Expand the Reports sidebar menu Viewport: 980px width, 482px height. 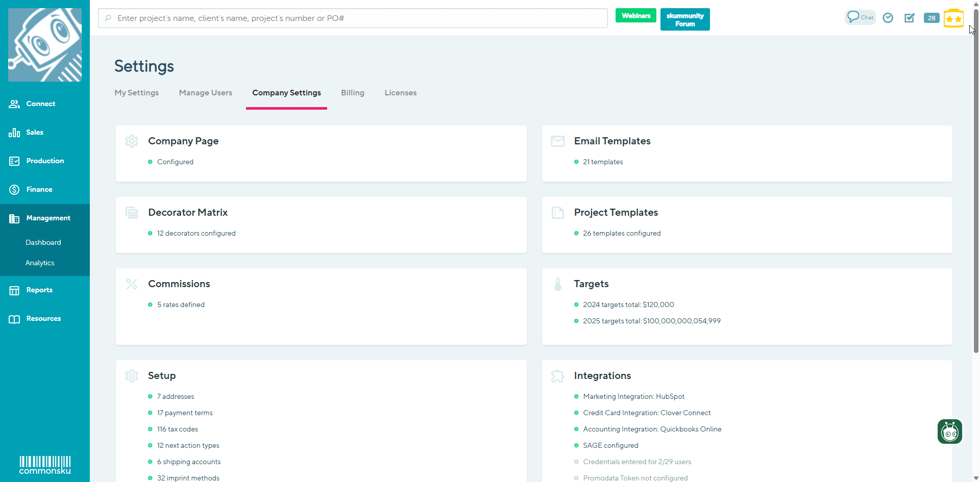(x=39, y=290)
